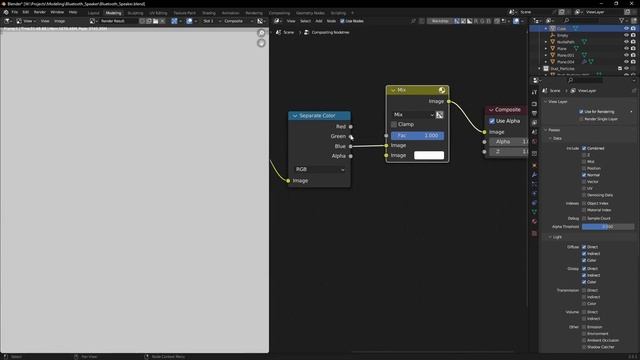Open the node editor Add menu
The height and width of the screenshot is (360, 640).
coord(319,21)
